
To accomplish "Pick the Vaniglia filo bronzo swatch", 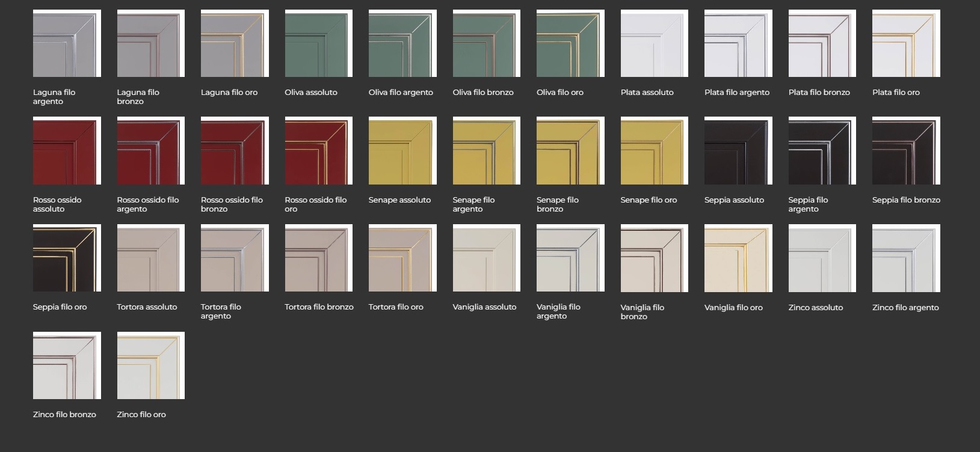I will click(655, 258).
